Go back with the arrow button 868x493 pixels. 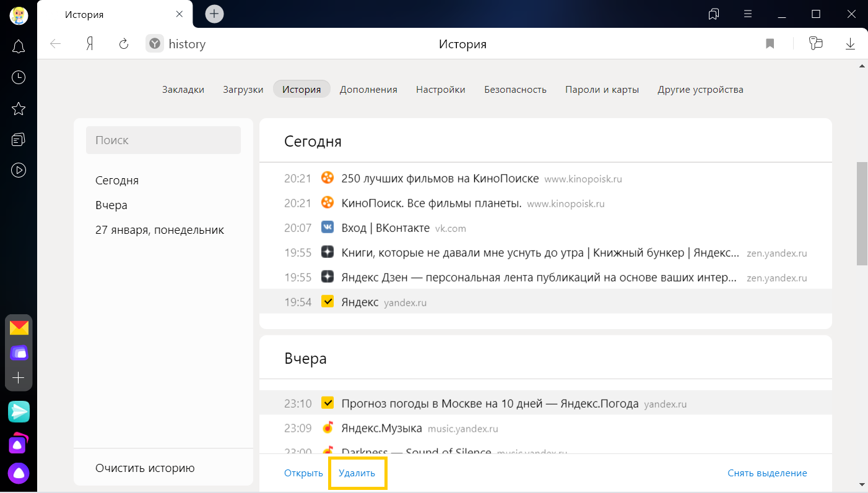[56, 44]
